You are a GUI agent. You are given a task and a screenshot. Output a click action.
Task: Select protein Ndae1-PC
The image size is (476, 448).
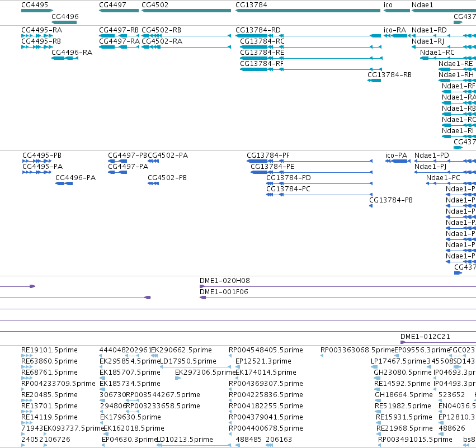point(451,183)
